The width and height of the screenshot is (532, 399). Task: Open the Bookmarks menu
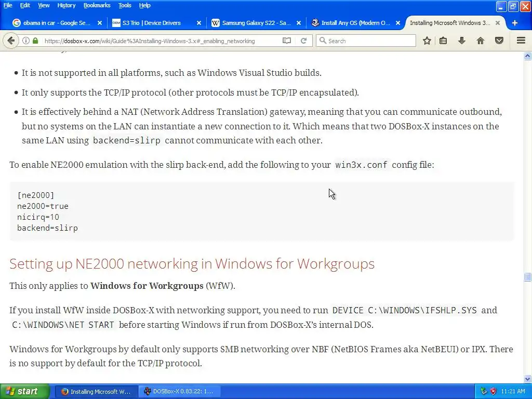pyautogui.click(x=97, y=5)
